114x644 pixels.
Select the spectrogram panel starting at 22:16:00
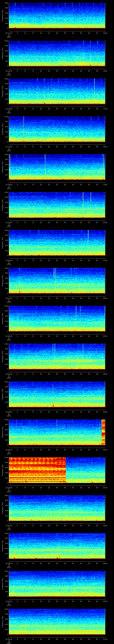coord(57,91)
